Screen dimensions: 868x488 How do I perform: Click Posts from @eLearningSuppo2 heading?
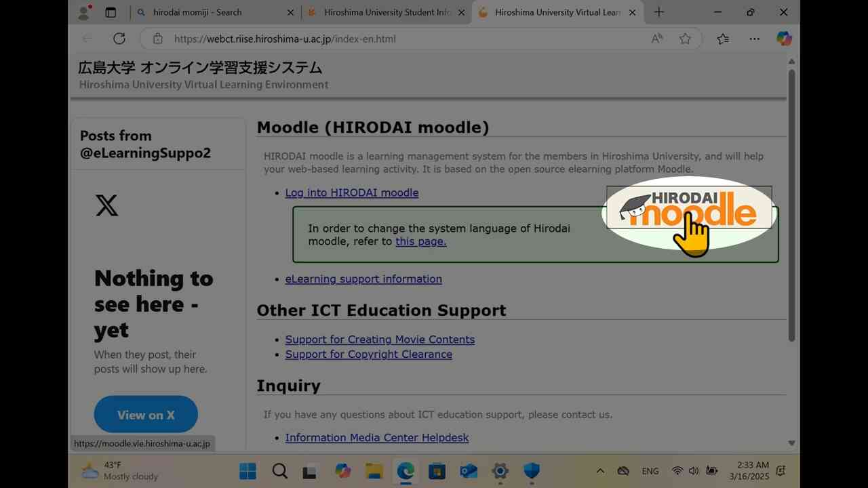pos(145,144)
